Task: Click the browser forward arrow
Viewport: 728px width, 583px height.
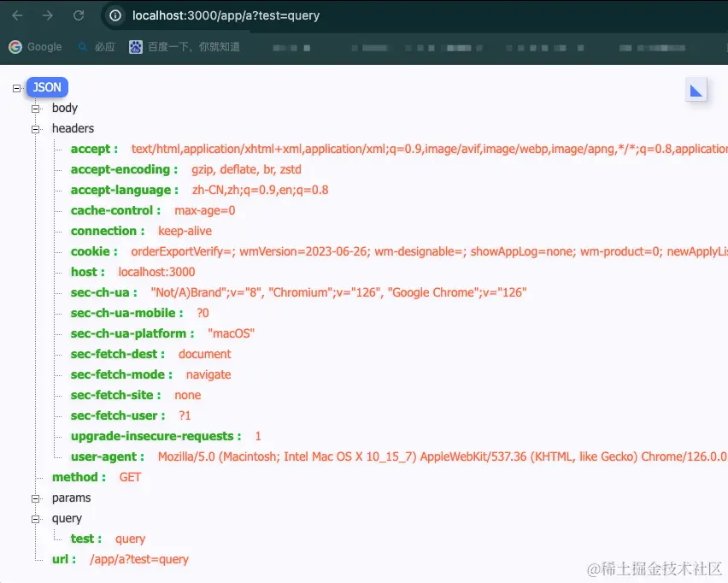Action: click(x=47, y=15)
